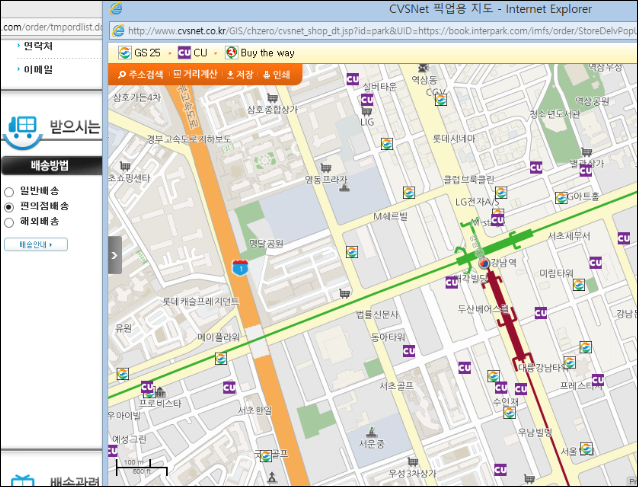Expand the side panel with arrow handle
This screenshot has height=487, width=638.
click(x=115, y=255)
